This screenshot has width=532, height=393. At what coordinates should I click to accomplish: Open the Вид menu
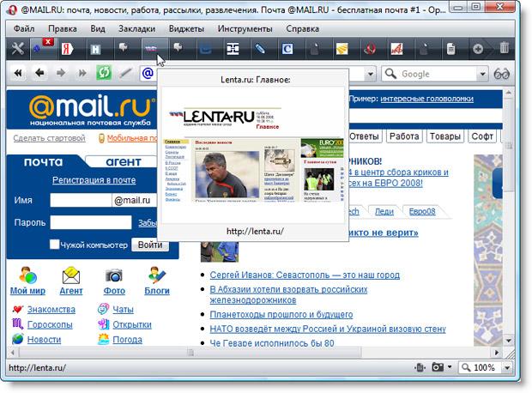pyautogui.click(x=98, y=29)
